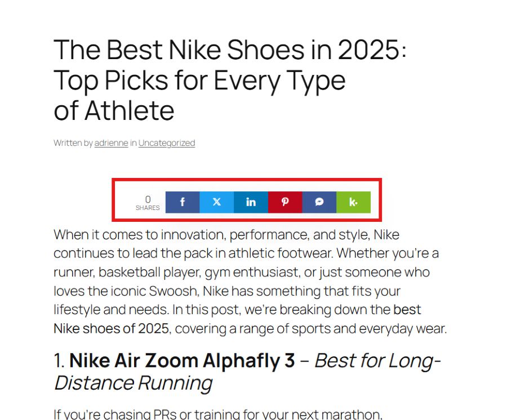Open the Uncategorized category link
The width and height of the screenshot is (507, 420).
coord(167,143)
